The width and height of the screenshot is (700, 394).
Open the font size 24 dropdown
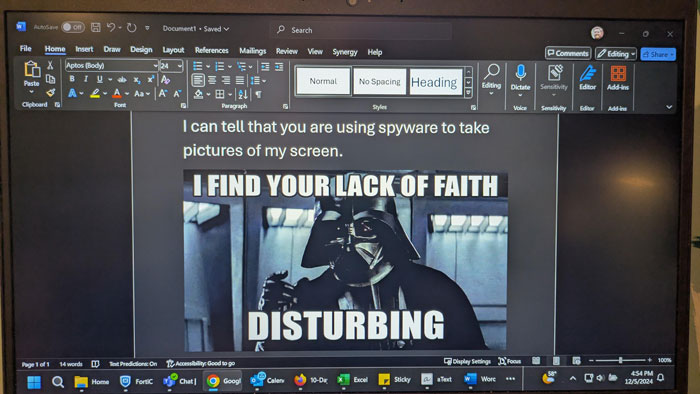pyautogui.click(x=179, y=66)
